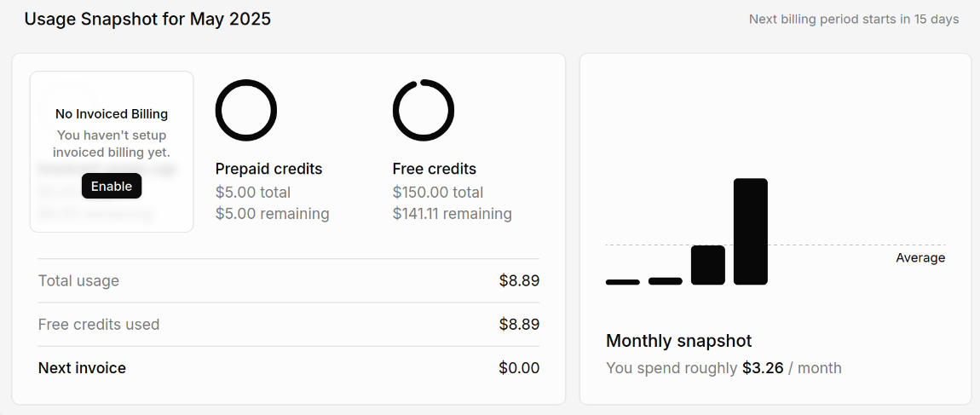Click the first short bar in chart
Viewport: 980px width, 415px height.
pos(623,282)
